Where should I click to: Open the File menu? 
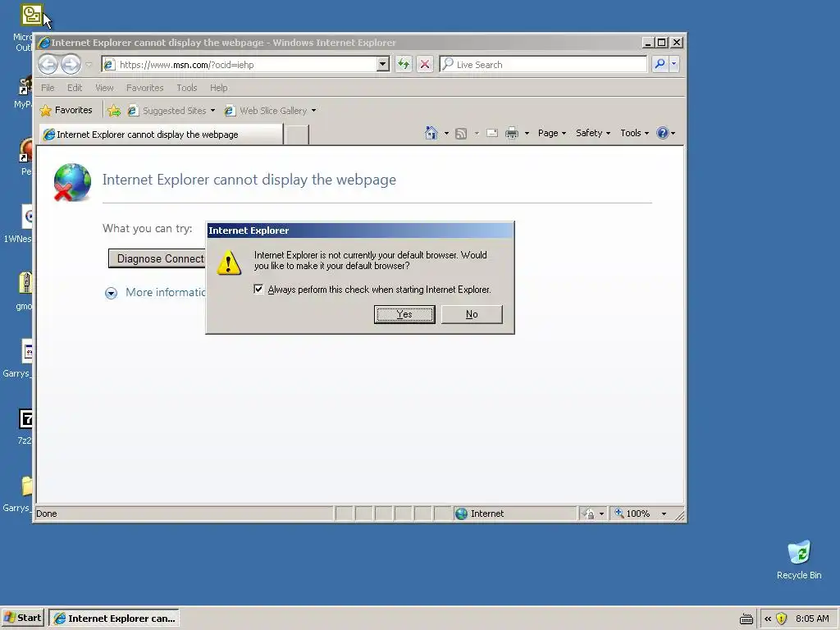coord(48,88)
